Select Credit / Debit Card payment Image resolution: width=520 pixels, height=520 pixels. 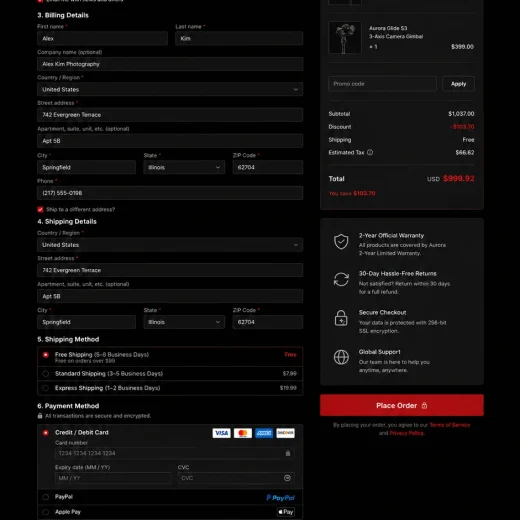pyautogui.click(x=46, y=433)
